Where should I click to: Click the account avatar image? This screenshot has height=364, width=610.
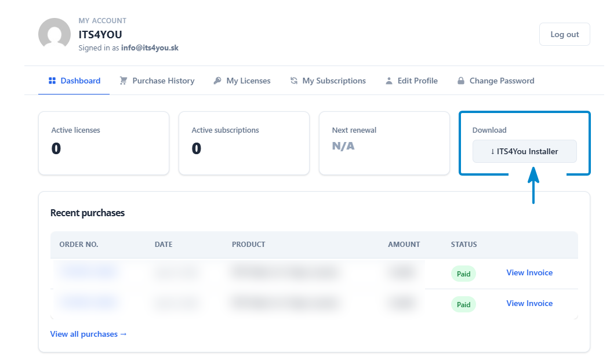55,34
